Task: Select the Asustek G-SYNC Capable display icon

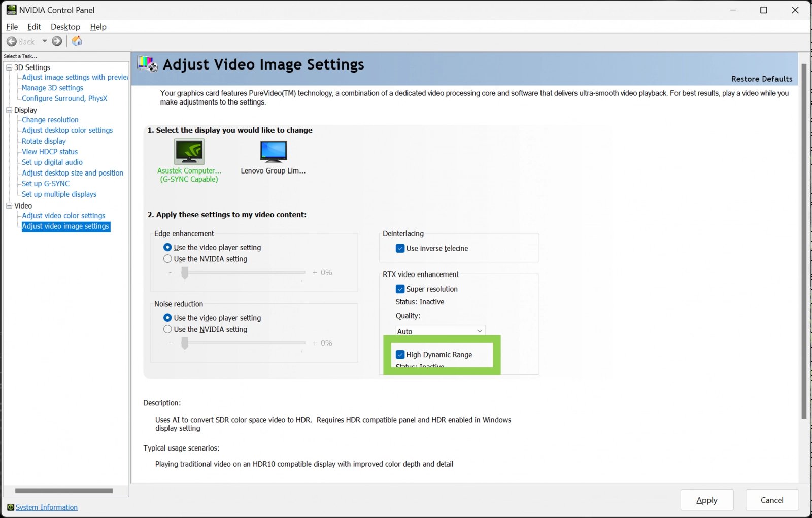Action: (189, 151)
